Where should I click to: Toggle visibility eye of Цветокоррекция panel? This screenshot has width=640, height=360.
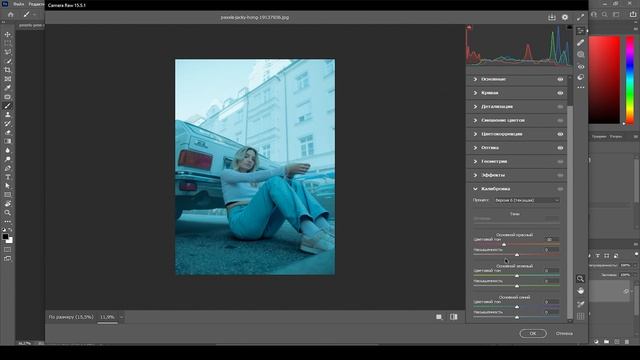pyautogui.click(x=560, y=134)
